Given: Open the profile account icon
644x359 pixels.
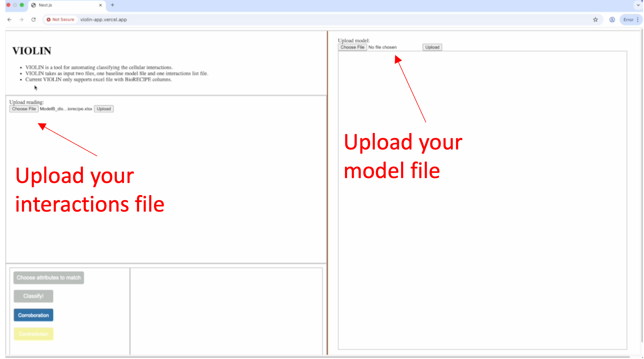Looking at the screenshot, I should click(612, 20).
